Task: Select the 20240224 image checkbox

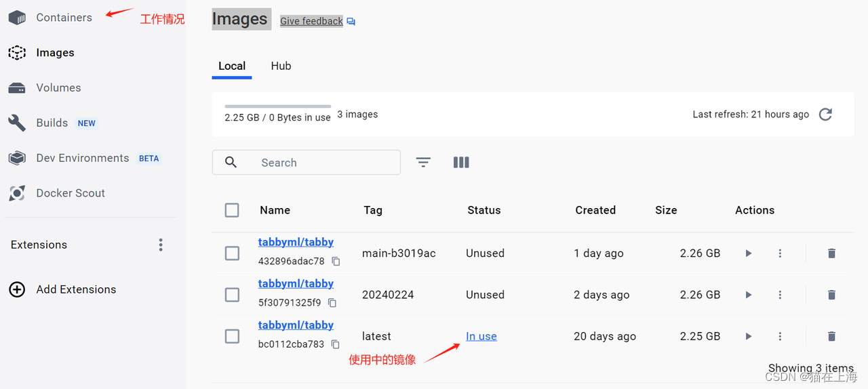Action: pos(232,295)
